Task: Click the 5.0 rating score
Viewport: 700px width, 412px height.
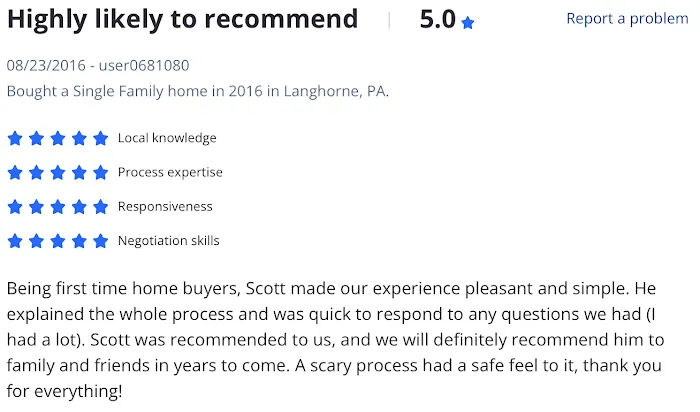Action: pos(438,20)
